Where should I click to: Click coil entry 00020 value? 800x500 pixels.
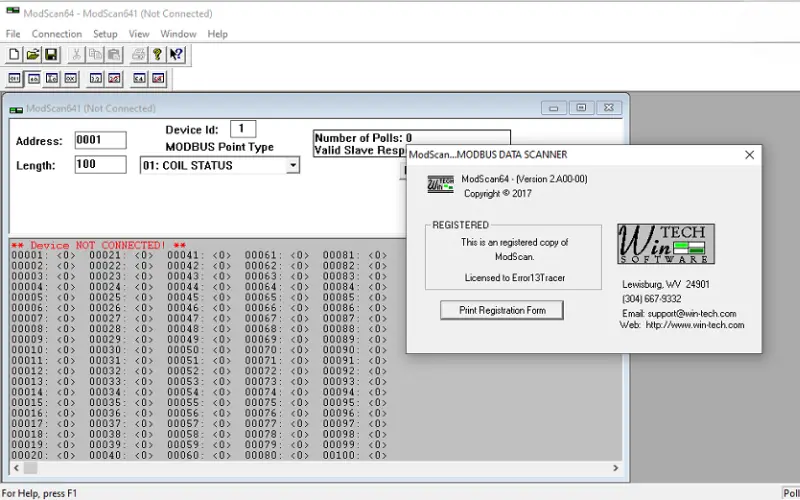pos(66,455)
